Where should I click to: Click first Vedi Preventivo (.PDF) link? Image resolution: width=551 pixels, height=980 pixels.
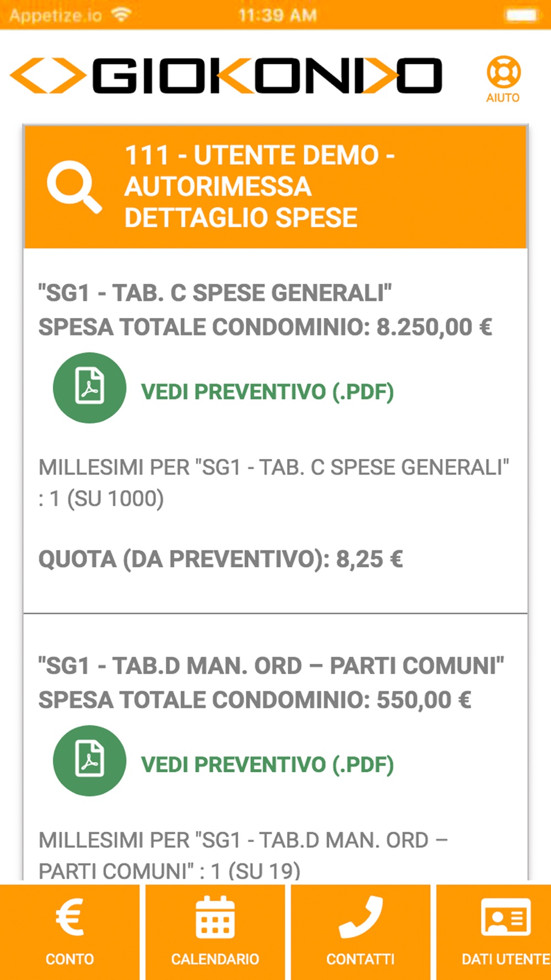[x=267, y=392]
